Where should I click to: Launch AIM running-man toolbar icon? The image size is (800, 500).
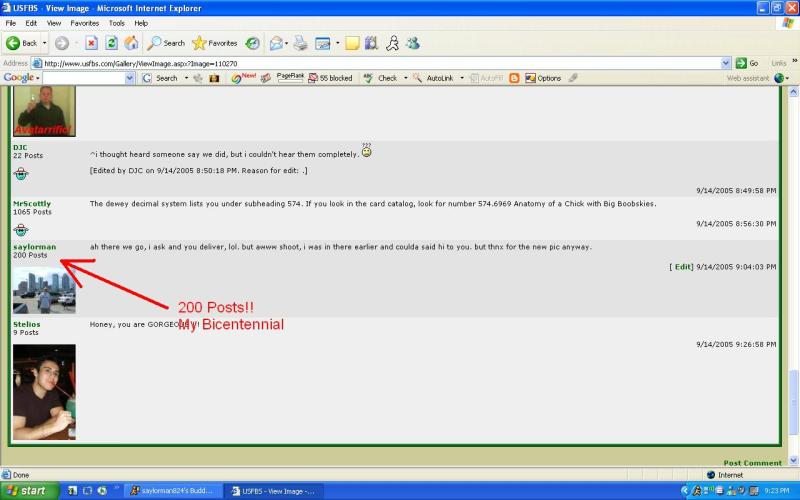point(392,43)
